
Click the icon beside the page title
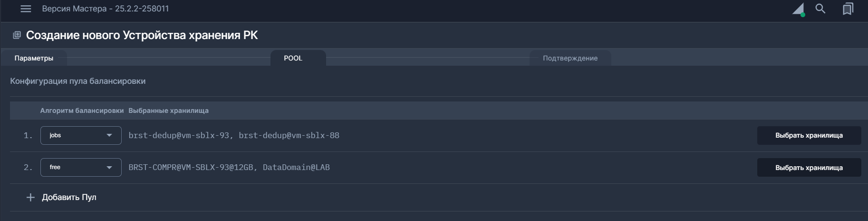click(17, 35)
